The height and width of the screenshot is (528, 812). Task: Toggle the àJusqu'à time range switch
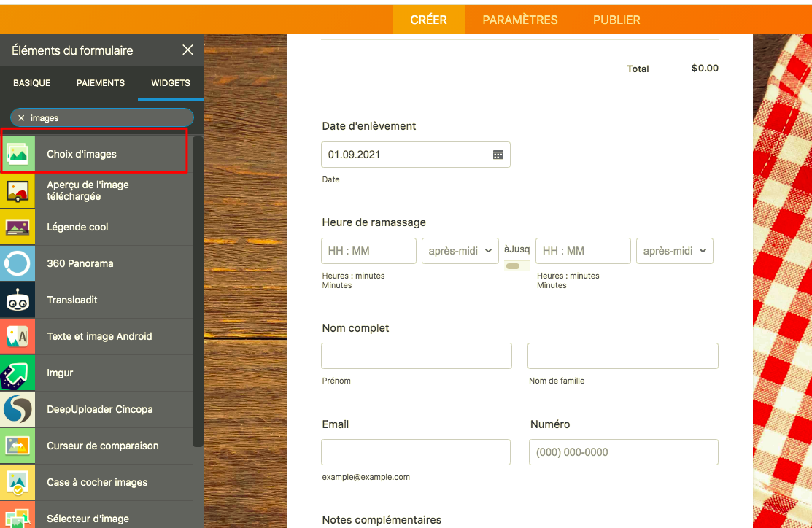click(513, 266)
